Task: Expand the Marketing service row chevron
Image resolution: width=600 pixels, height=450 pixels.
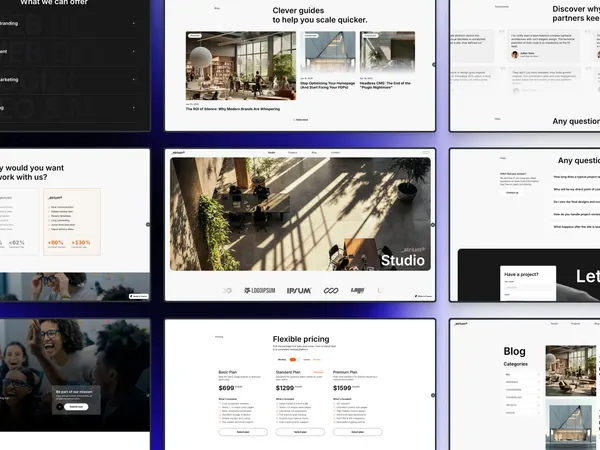Action: tap(134, 80)
